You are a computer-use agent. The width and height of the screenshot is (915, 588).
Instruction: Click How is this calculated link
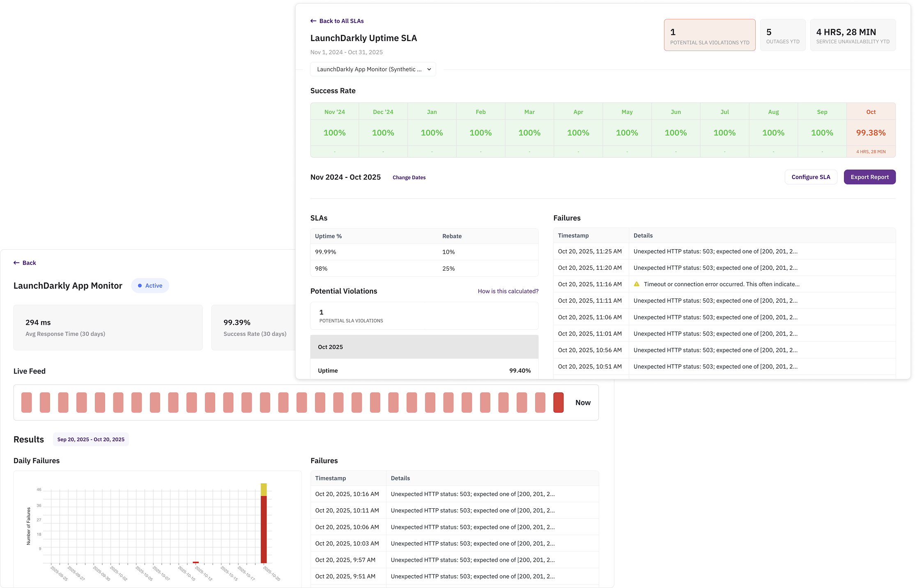tap(508, 291)
